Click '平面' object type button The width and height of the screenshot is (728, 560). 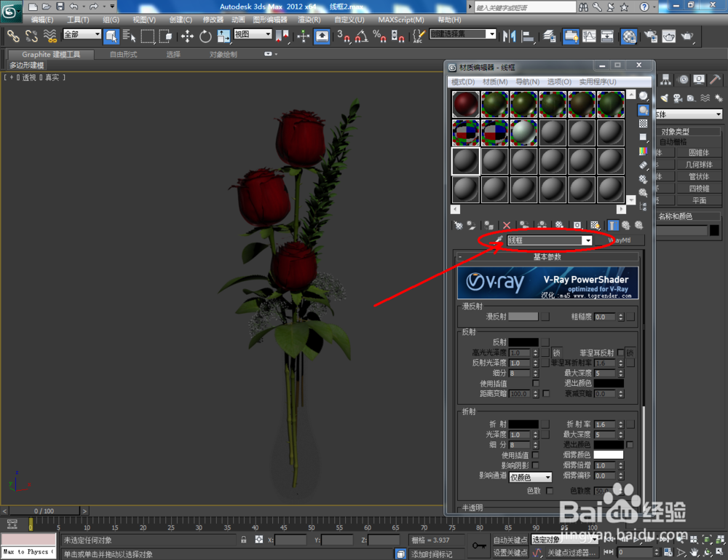(699, 200)
